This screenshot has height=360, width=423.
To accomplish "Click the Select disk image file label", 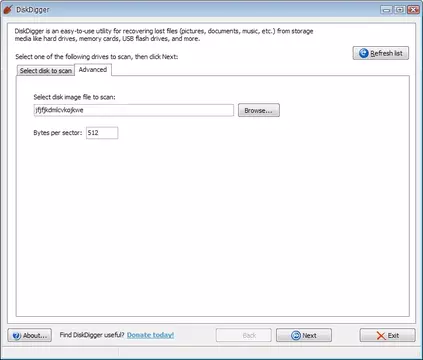I will coord(74,97).
